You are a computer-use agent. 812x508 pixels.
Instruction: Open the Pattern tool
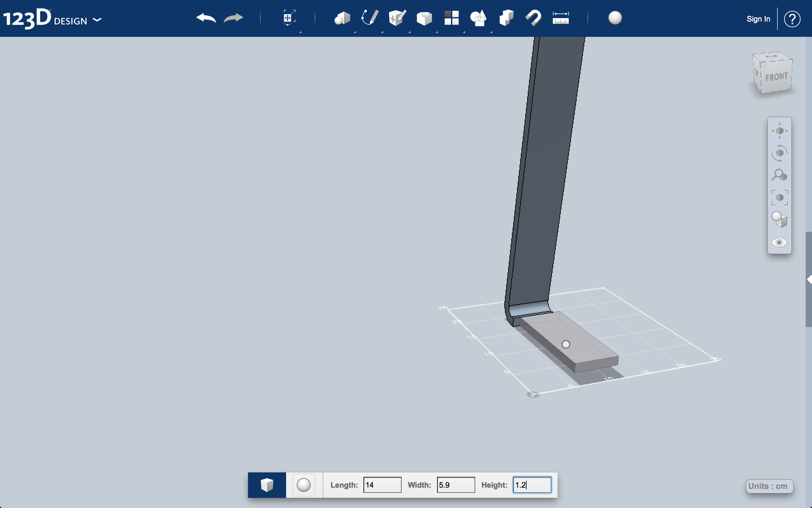[451, 18]
